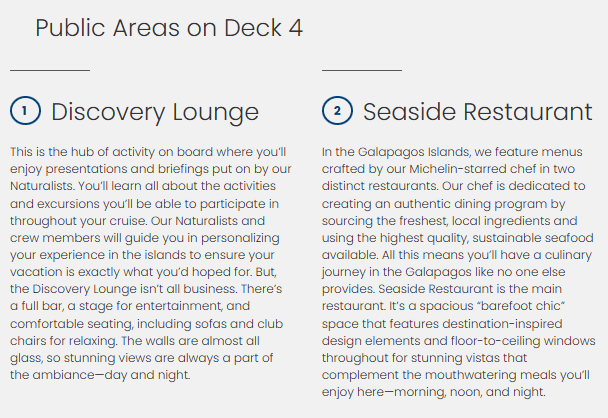Click the number 1 circle icon
Image resolution: width=608 pixels, height=418 pixels.
(24, 111)
